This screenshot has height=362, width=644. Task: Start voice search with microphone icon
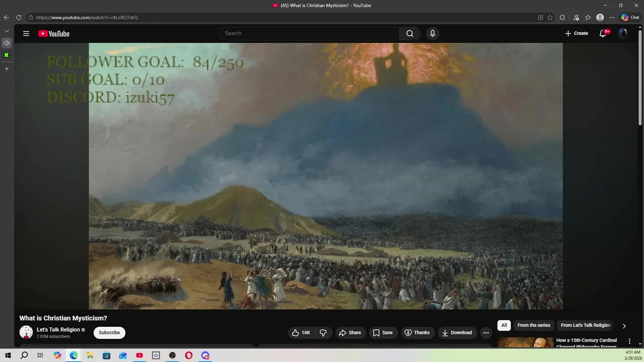click(x=432, y=33)
